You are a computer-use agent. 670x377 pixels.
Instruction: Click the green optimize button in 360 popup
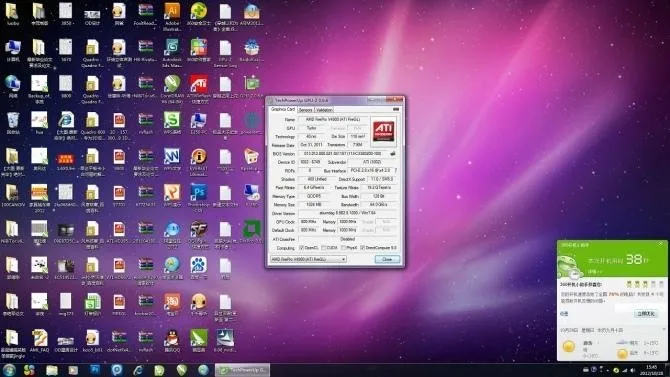(646, 314)
